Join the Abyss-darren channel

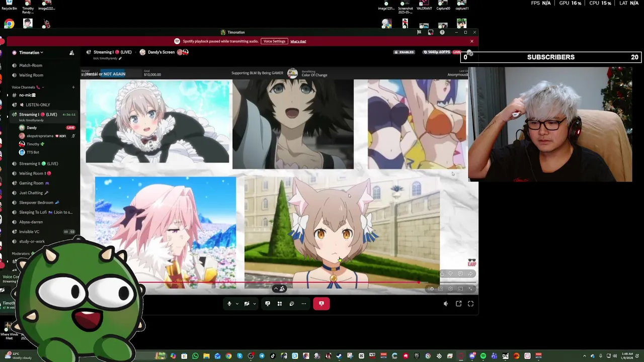click(43, 222)
